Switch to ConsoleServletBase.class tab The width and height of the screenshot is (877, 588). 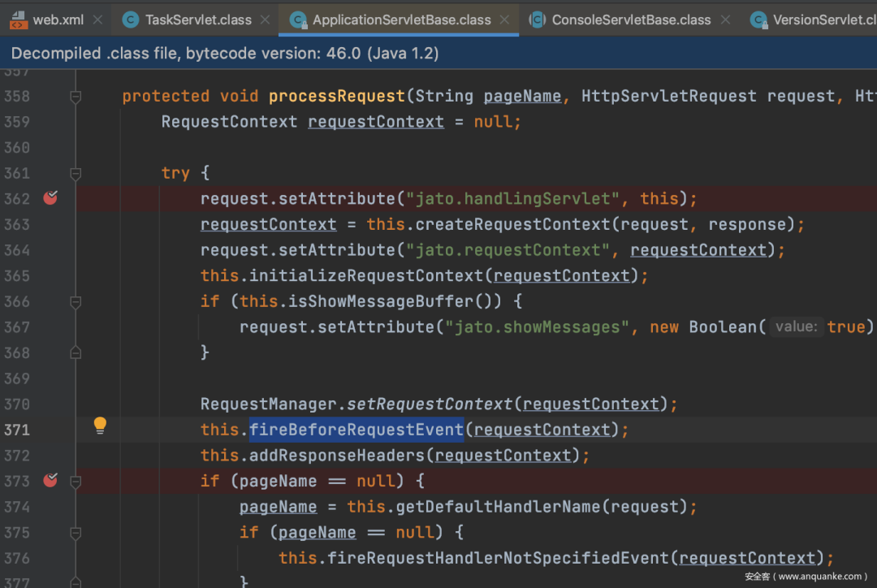(x=631, y=20)
